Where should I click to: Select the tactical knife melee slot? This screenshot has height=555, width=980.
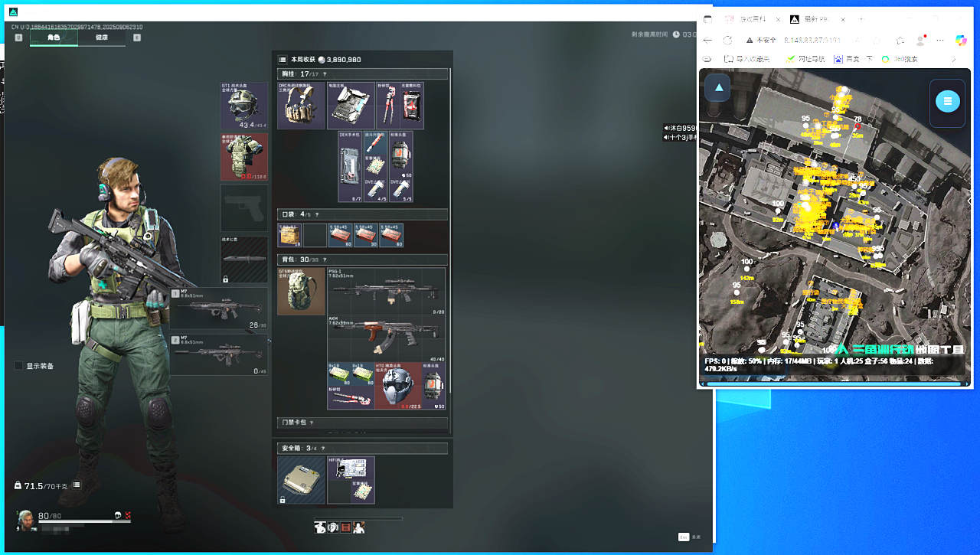click(x=244, y=260)
